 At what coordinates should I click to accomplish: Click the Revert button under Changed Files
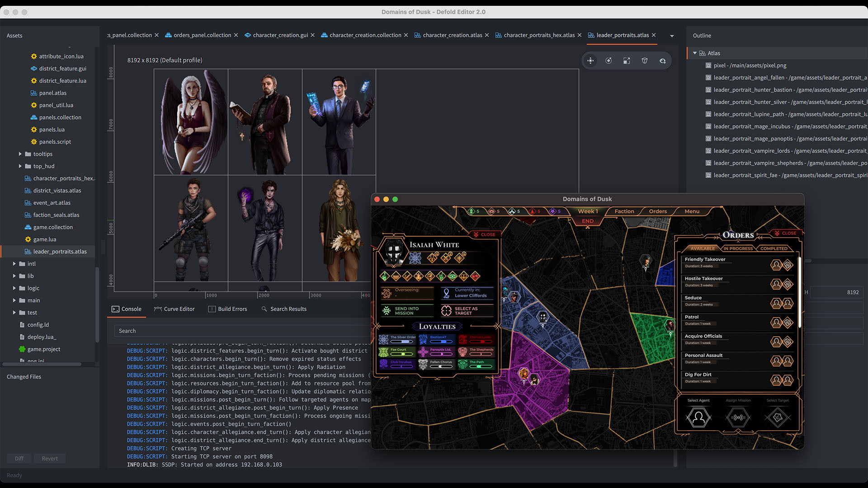click(x=50, y=458)
